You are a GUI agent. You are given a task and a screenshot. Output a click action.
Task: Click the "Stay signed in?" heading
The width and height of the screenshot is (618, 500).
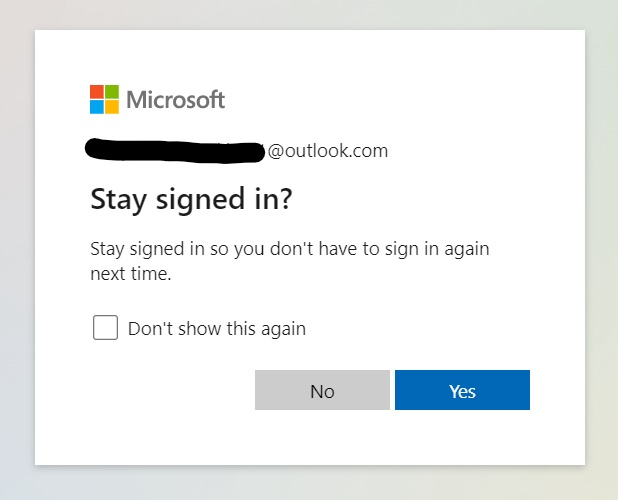191,199
